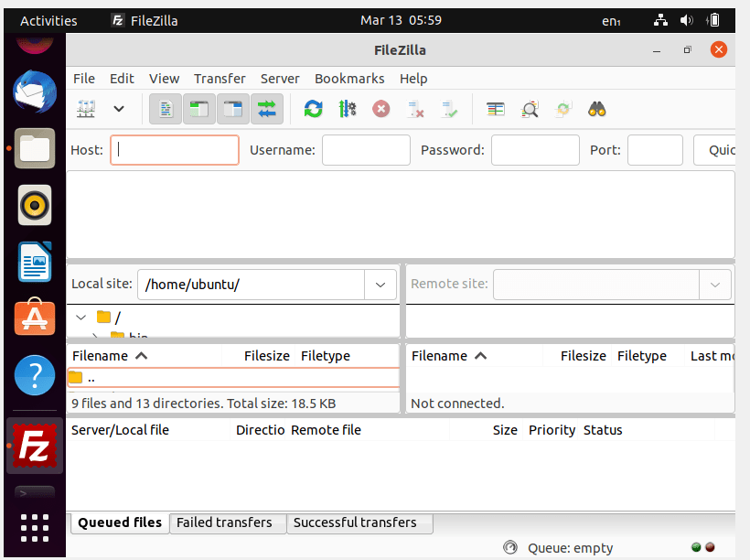Click the 'Not connected.' status text
Screen dimensions: 750x560
(x=457, y=404)
